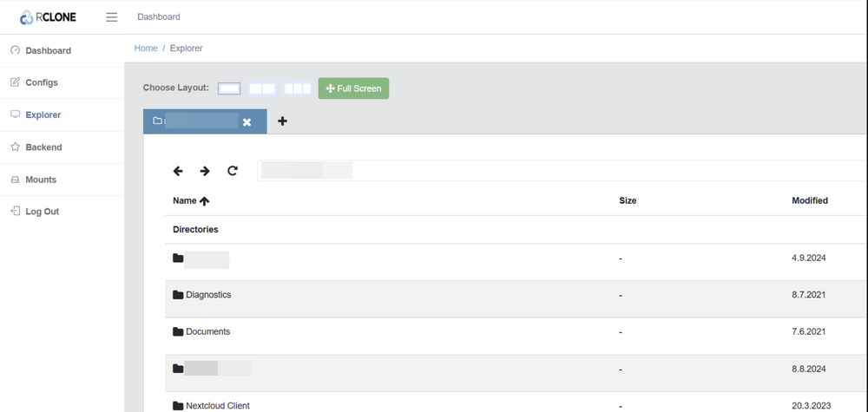Toggle the hamburger sidebar menu
Image resolution: width=868 pixels, height=412 pixels.
click(x=112, y=17)
